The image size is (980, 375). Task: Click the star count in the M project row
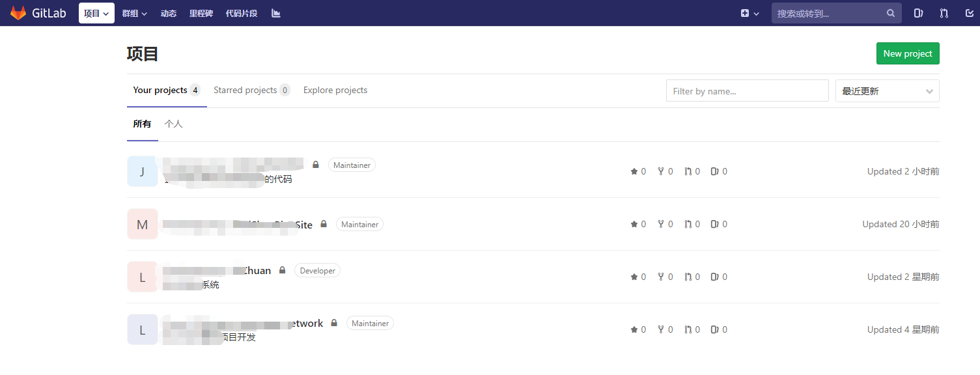pyautogui.click(x=638, y=224)
